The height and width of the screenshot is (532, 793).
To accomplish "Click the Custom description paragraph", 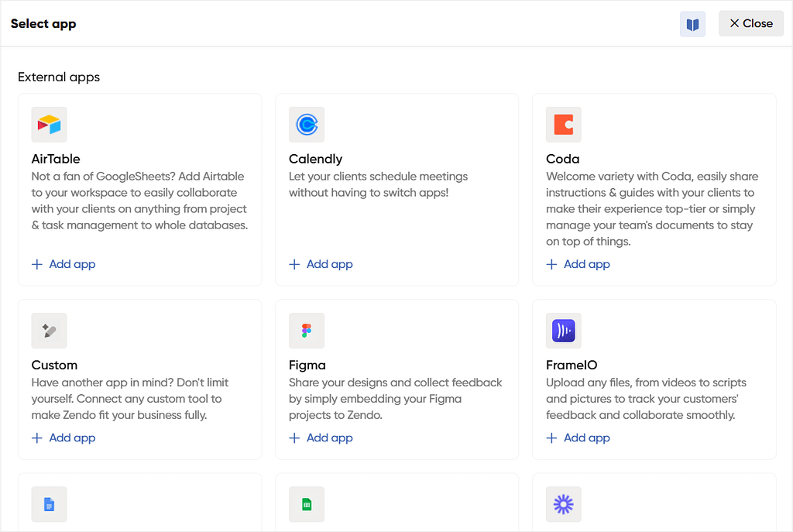I will [130, 399].
